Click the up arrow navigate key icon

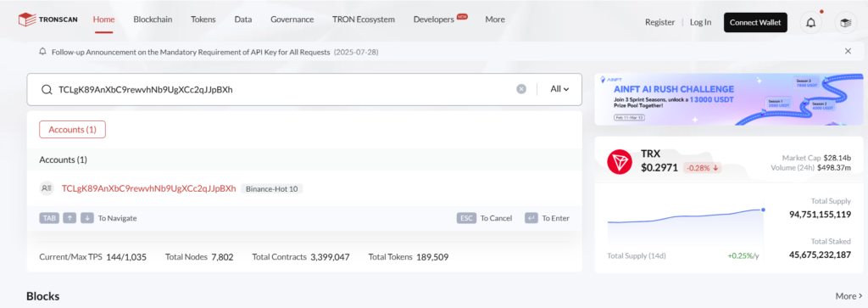[70, 218]
